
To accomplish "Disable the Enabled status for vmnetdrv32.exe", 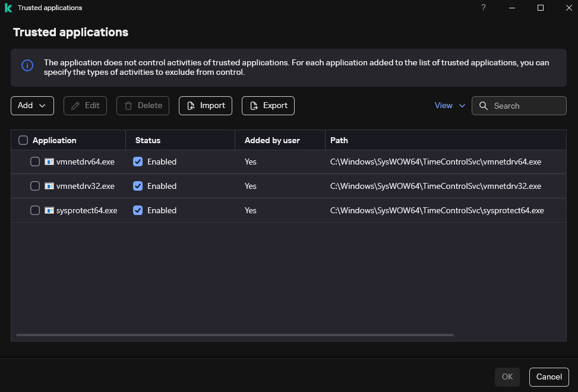I will pyautogui.click(x=138, y=186).
